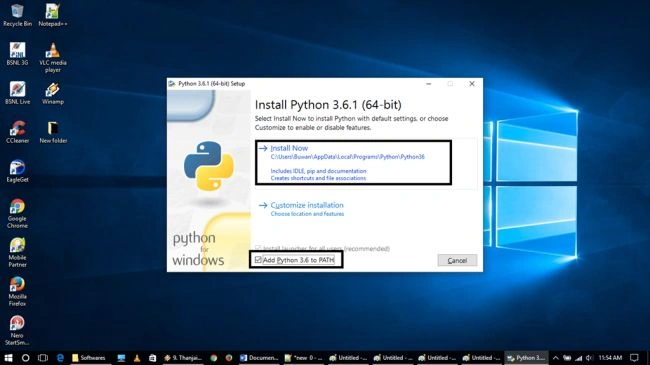Select the BSNL Live desktop icon

click(17, 93)
